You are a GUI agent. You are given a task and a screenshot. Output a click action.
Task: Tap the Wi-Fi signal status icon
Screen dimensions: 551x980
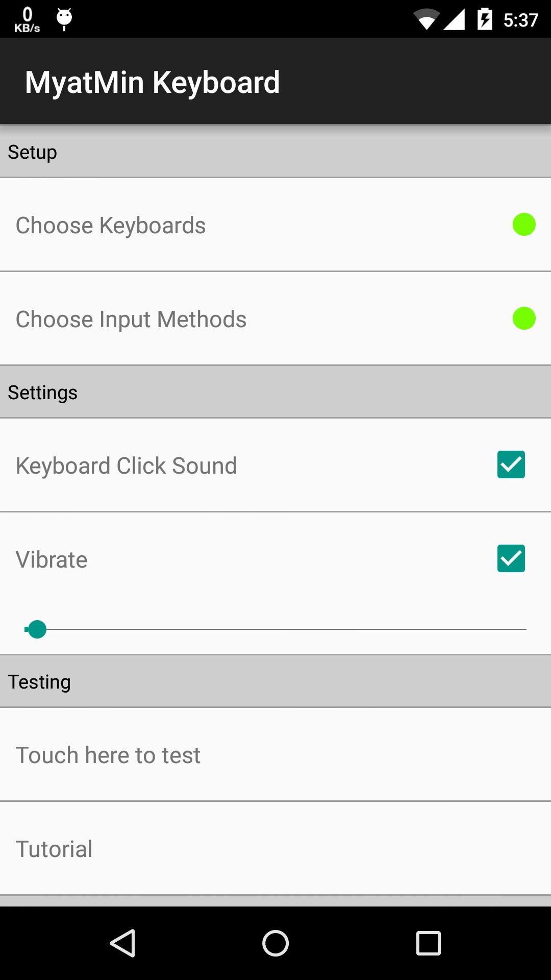426,20
